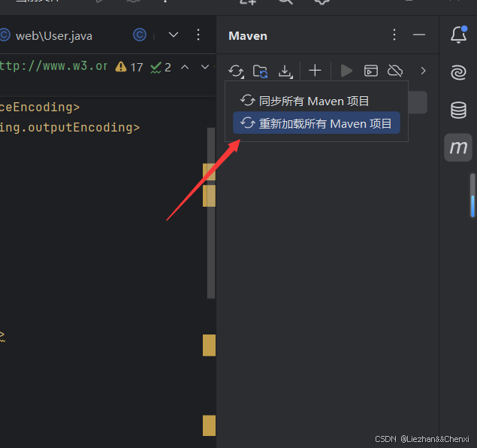Screen dimensions: 477x448
Task: Click the class icon on partially visible tab
Action: 140,35
